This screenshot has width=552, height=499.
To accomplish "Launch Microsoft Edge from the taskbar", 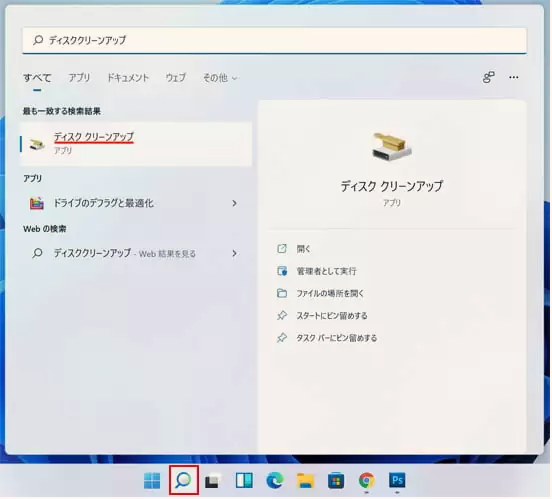I will pyautogui.click(x=275, y=480).
